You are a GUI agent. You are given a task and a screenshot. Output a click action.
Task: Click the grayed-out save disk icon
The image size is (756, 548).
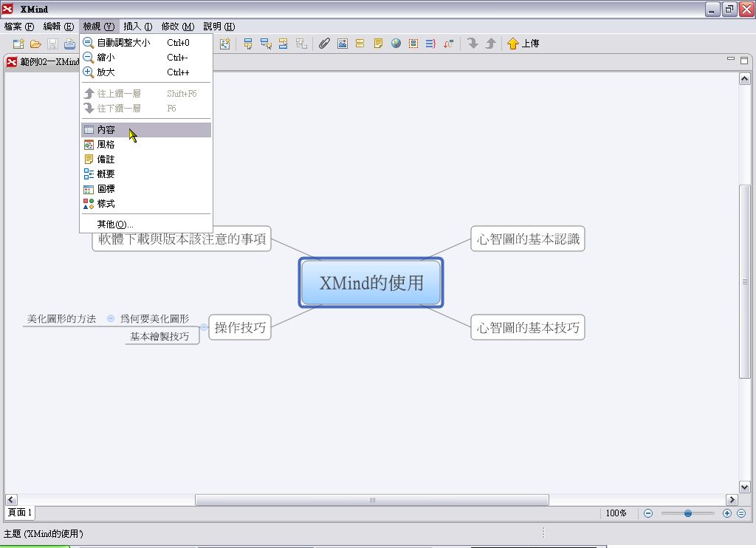[52, 44]
